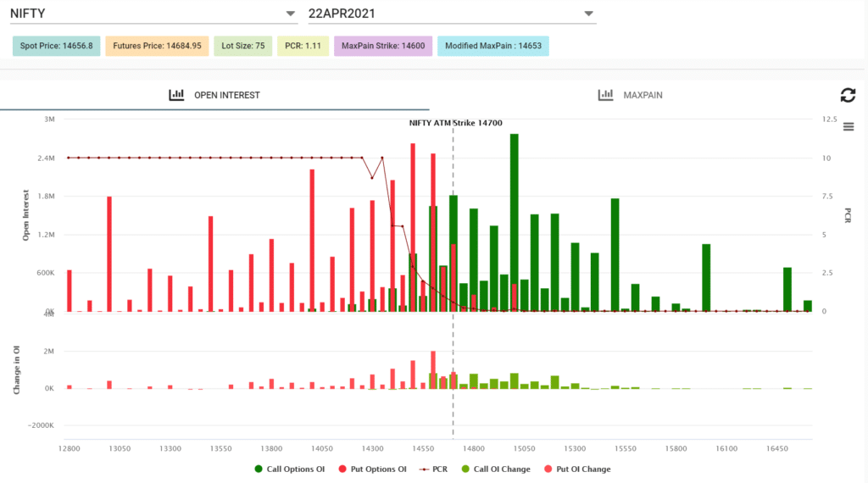
Task: Click the Futures Price 14684.95 badge
Action: pos(157,46)
